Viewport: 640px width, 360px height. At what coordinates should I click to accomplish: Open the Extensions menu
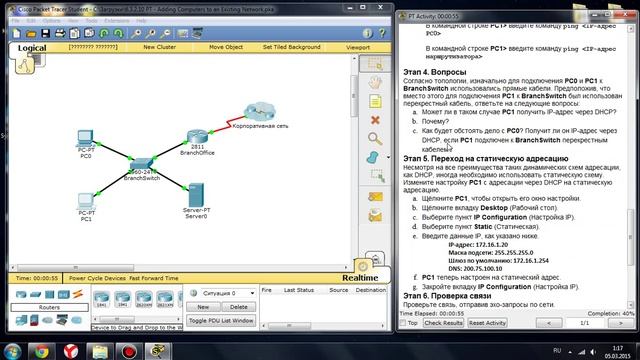tap(116, 20)
